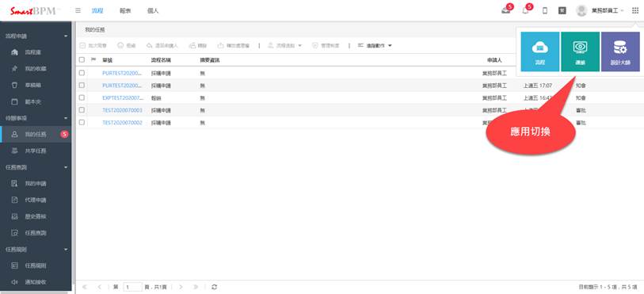
Task: Click the first greyed toolbar button with checkbox icon
Action: click(93, 46)
